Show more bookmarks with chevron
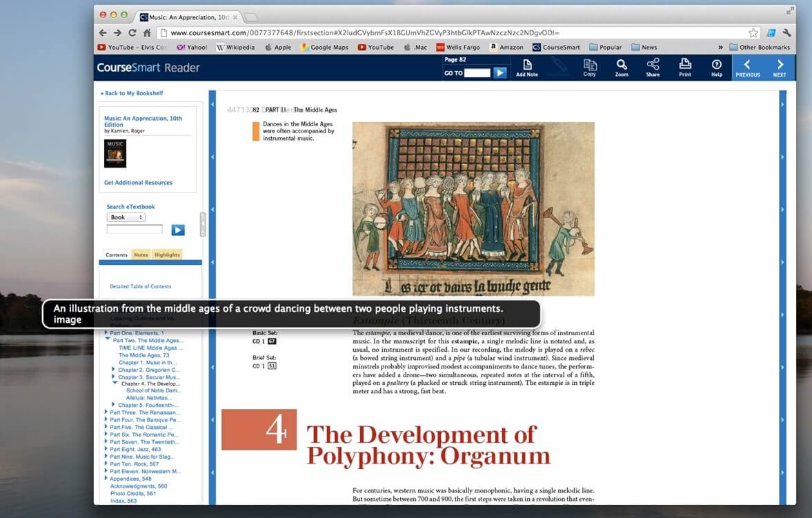The height and width of the screenshot is (518, 812). click(x=720, y=47)
